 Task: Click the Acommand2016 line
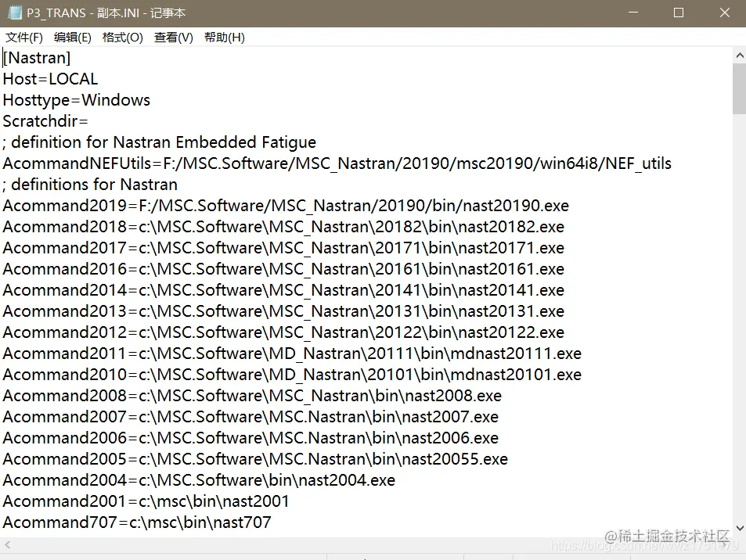pos(283,269)
